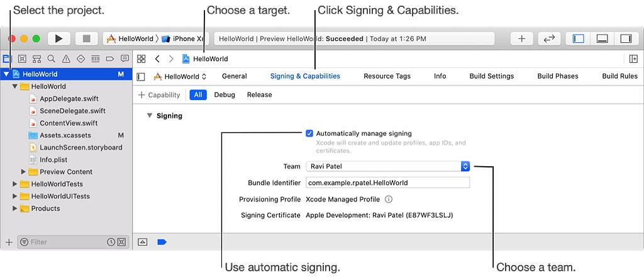Open the Source Control navigator

pos(22,59)
